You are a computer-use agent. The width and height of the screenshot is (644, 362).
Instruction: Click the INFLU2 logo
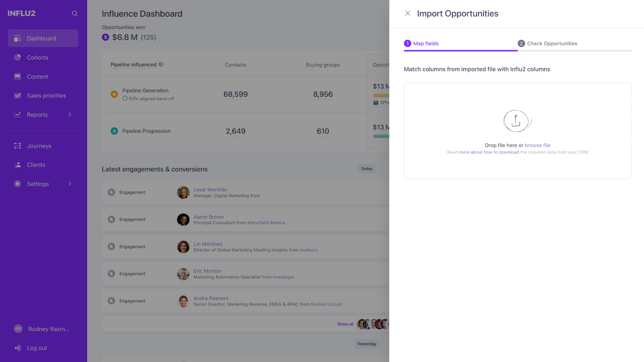pyautogui.click(x=21, y=13)
